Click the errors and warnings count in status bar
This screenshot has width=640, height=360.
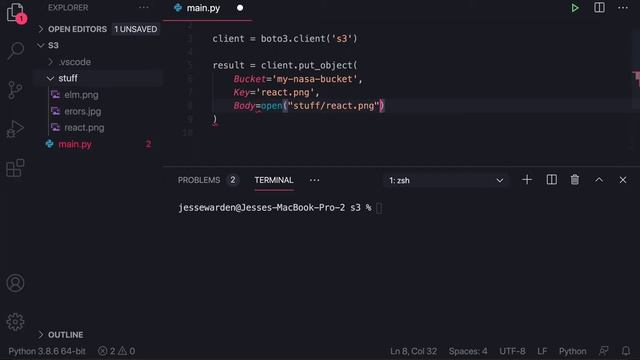tap(116, 351)
